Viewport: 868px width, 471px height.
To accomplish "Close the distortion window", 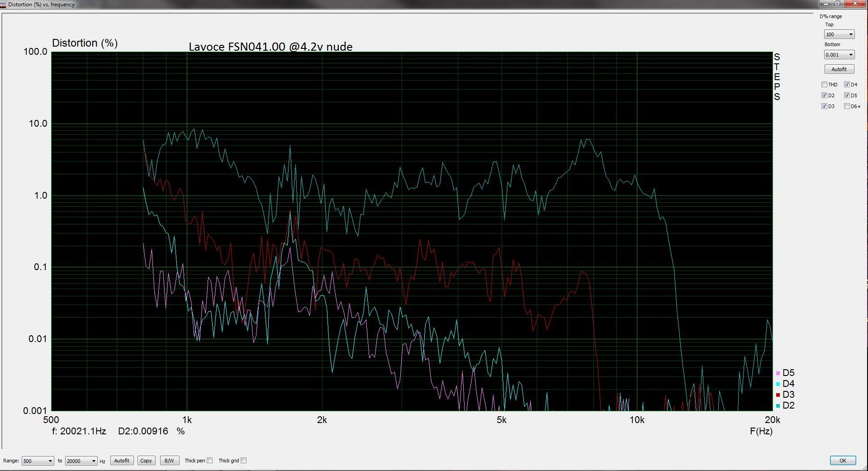I will click(x=855, y=4).
